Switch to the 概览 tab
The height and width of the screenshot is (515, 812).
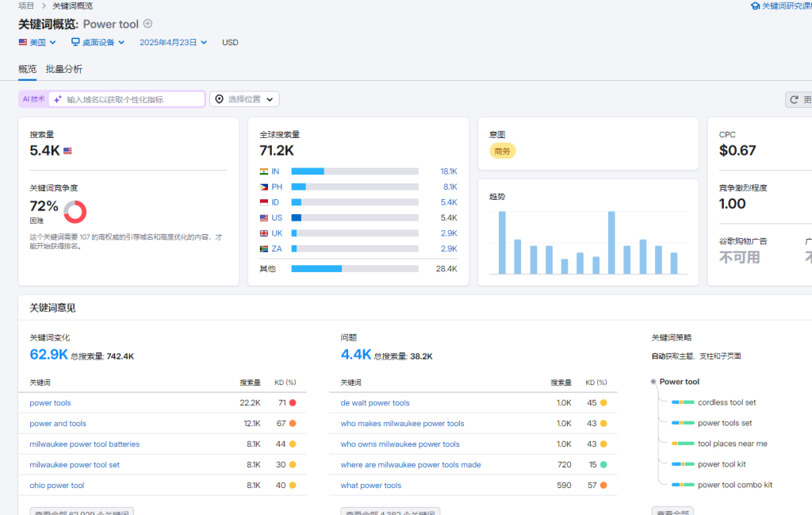point(28,69)
